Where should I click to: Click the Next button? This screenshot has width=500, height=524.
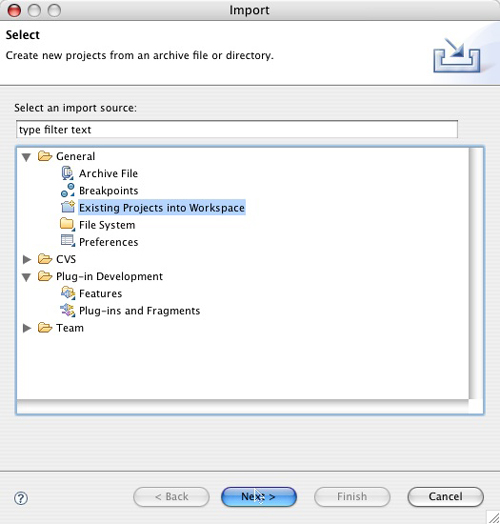[x=259, y=497]
